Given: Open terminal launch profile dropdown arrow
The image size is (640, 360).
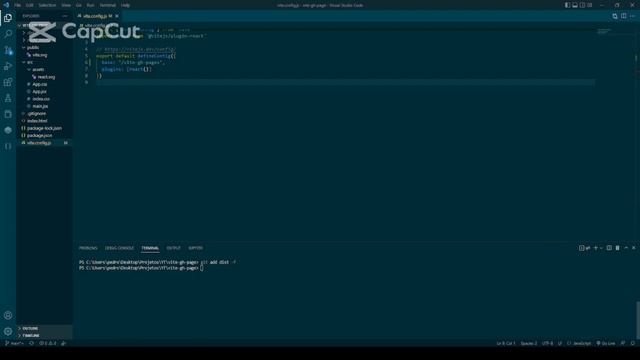Looking at the screenshot, I should (601, 248).
